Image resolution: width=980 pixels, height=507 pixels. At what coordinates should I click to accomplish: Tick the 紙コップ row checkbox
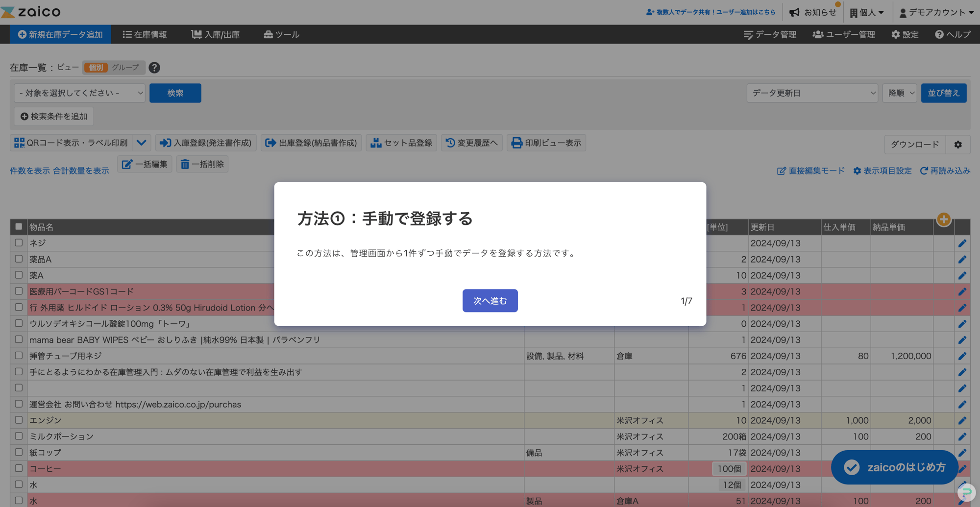click(19, 452)
